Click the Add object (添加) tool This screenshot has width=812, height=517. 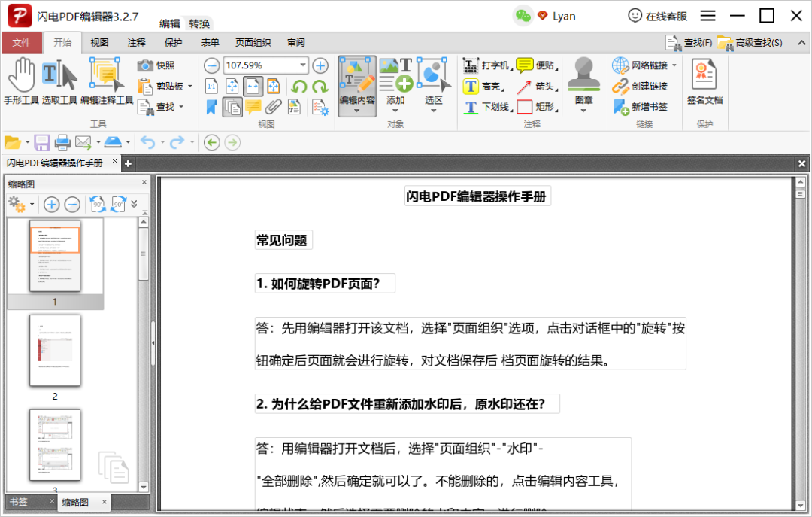395,81
